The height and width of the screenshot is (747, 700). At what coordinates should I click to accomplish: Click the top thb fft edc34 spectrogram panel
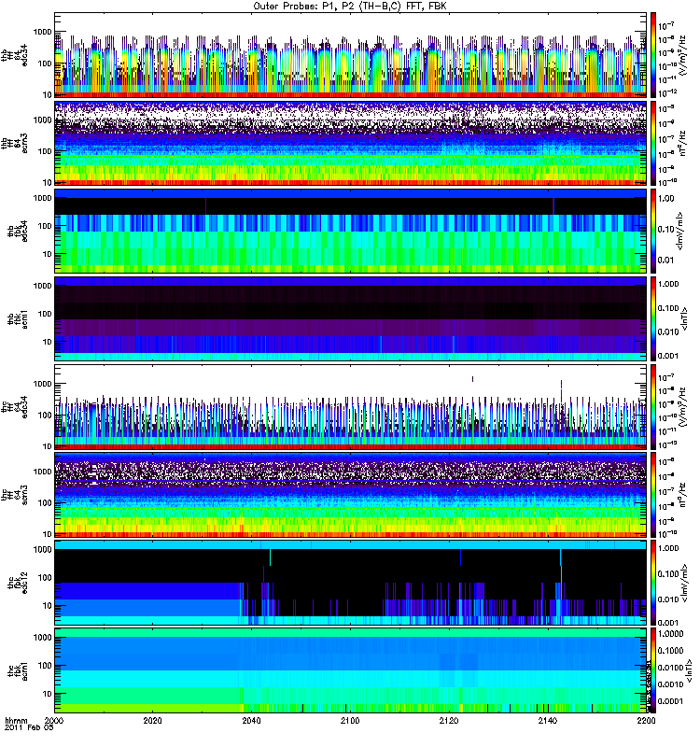click(351, 54)
